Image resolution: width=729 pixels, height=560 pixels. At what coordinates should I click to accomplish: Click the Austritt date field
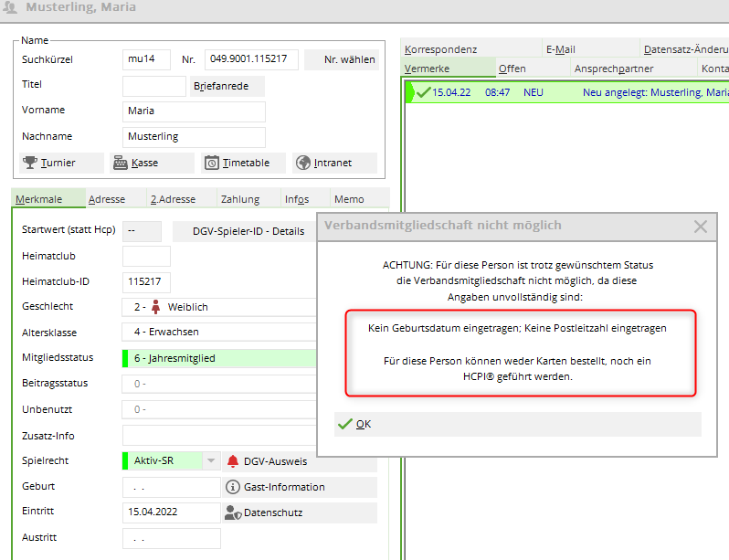coord(172,539)
